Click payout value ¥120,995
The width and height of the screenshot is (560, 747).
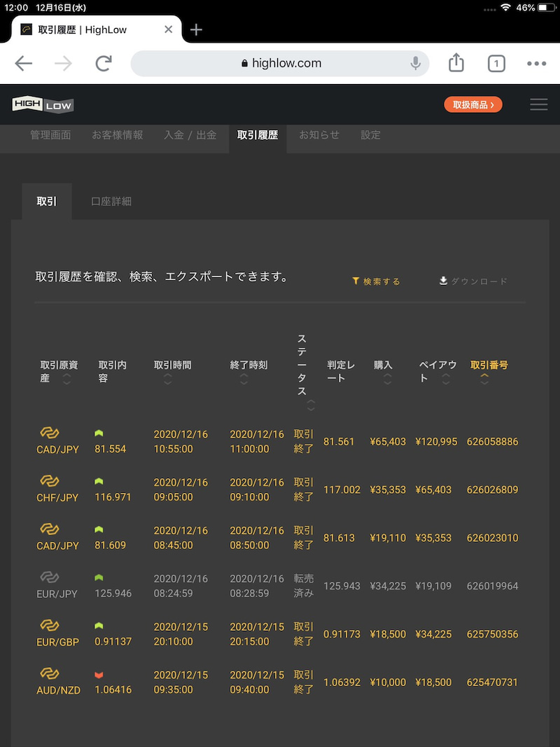(436, 442)
